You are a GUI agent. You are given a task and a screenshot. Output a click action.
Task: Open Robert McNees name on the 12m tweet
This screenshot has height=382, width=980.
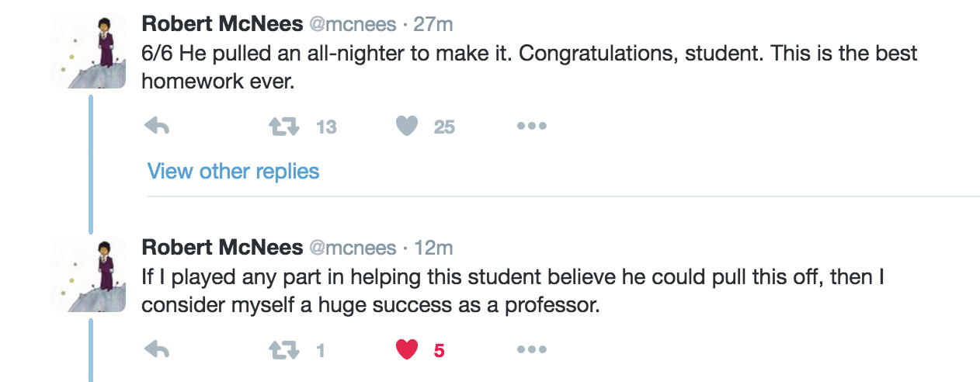[x=222, y=248]
